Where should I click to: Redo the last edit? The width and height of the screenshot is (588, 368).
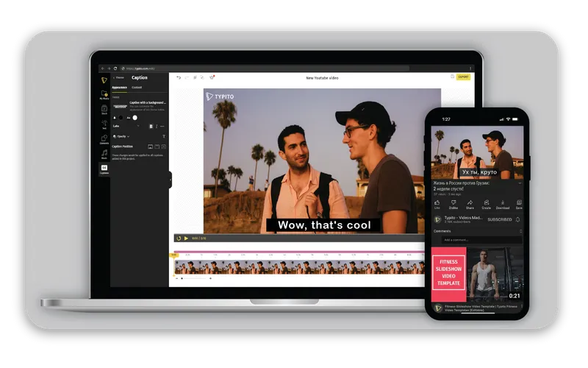187,77
